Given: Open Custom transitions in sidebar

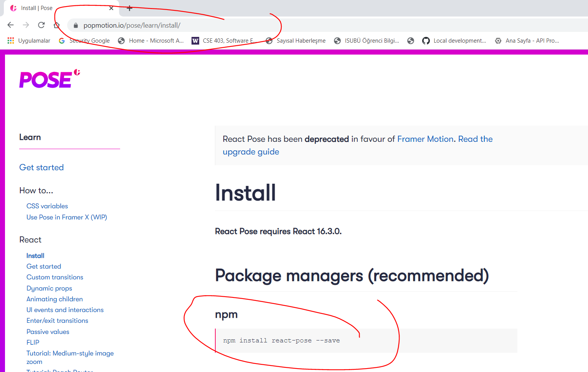Looking at the screenshot, I should 55,277.
